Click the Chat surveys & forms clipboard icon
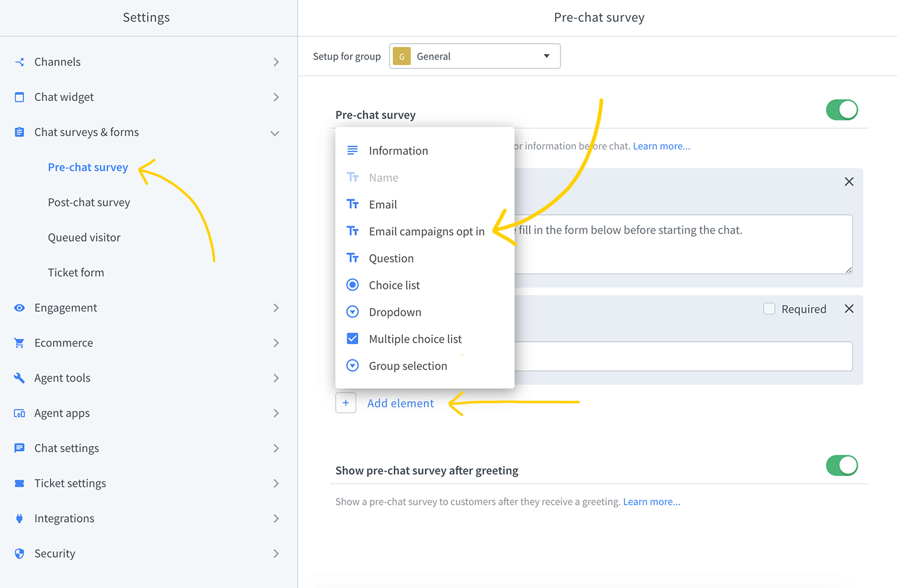 [19, 132]
